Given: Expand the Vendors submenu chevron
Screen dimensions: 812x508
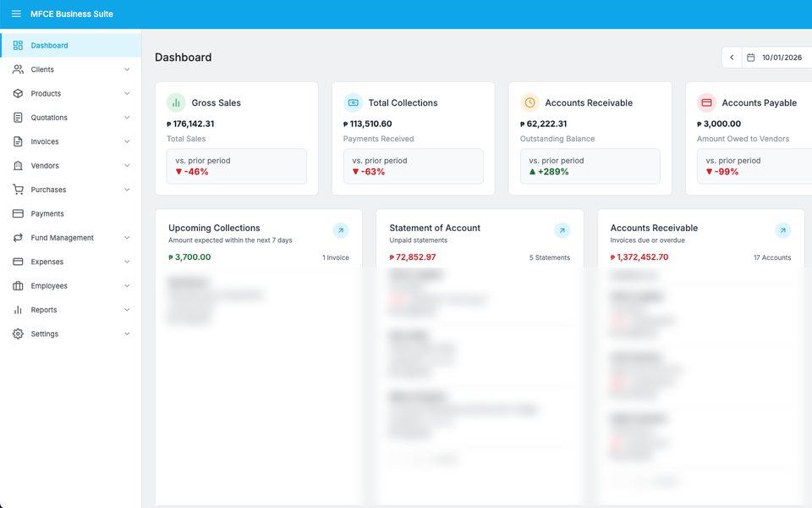Looking at the screenshot, I should coord(127,165).
